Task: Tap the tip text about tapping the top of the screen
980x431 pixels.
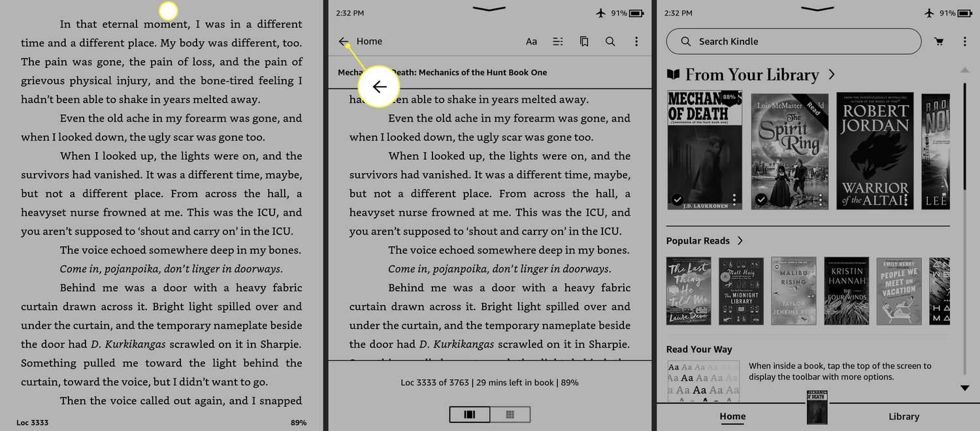Action: tap(840, 372)
